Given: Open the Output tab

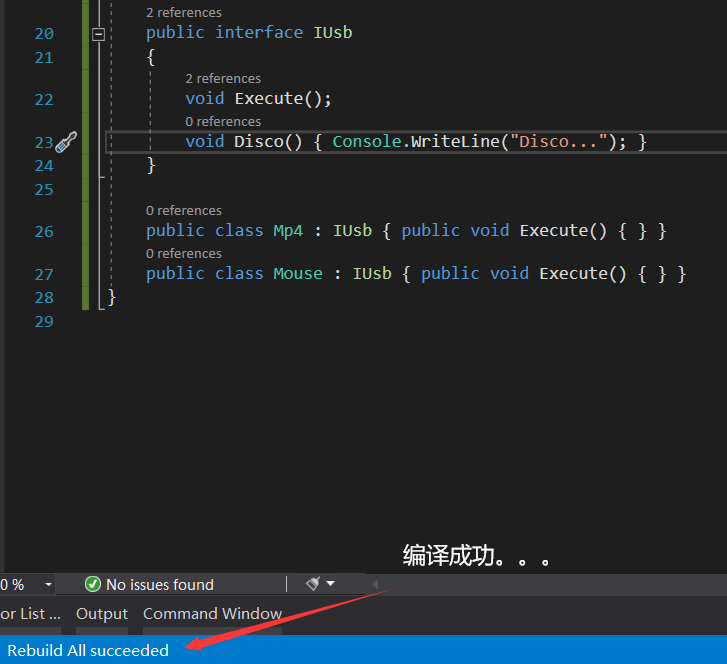Looking at the screenshot, I should (x=102, y=613).
